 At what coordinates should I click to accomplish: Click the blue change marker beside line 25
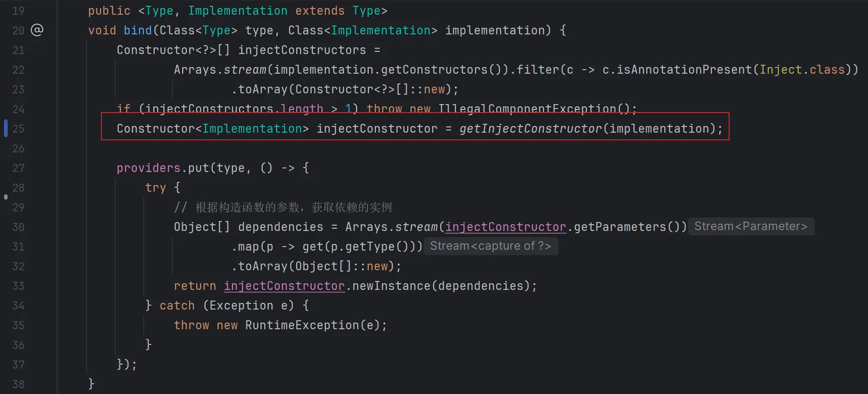point(6,128)
